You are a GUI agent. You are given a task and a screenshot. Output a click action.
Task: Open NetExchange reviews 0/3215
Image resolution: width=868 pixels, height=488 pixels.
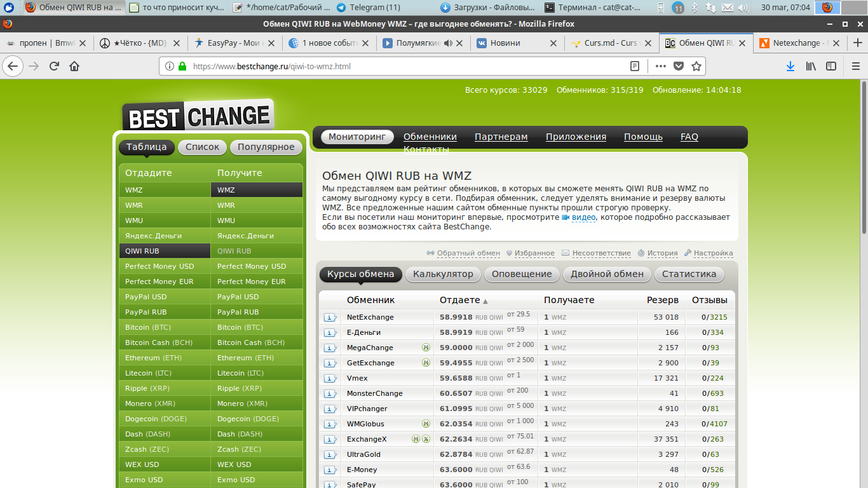tap(714, 317)
